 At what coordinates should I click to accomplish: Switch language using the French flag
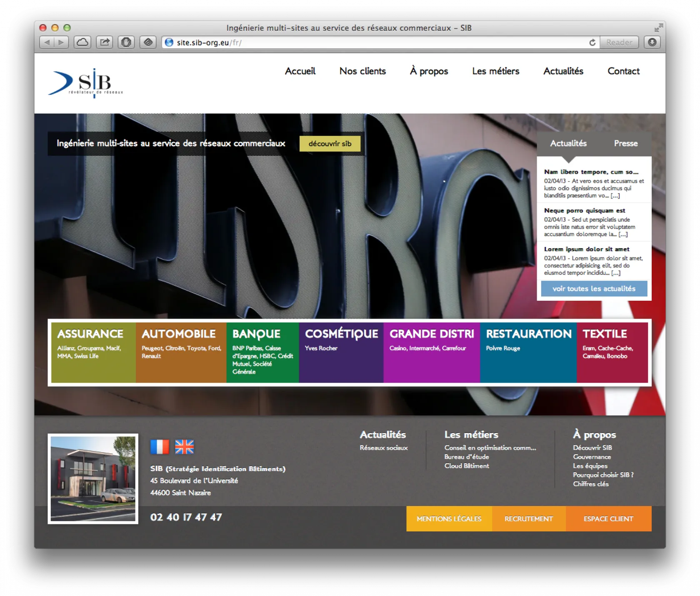click(x=160, y=447)
